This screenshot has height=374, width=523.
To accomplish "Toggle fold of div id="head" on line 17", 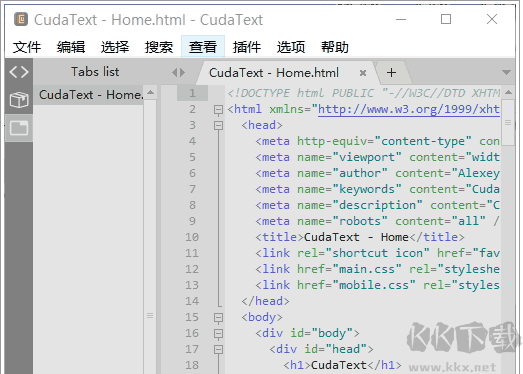I will click(218, 349).
